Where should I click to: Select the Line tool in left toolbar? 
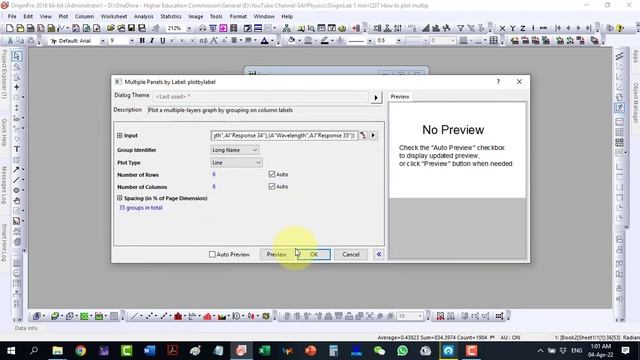tap(16, 180)
